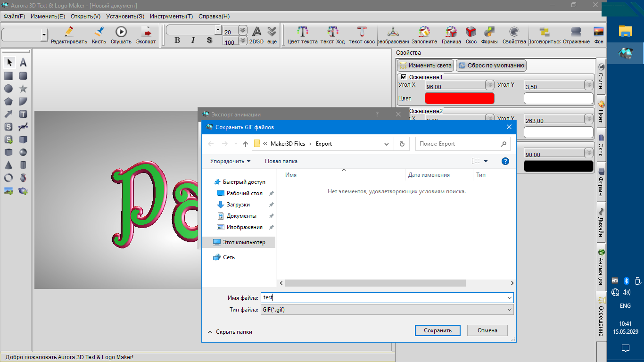Toggle bold text formatting
Image resolution: width=644 pixels, height=362 pixels.
[x=177, y=41]
